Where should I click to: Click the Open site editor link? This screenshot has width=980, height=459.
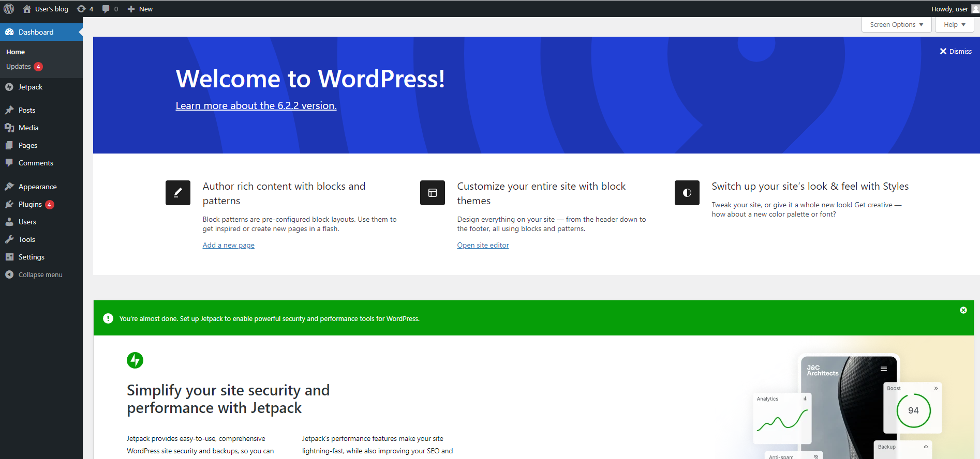pos(483,245)
